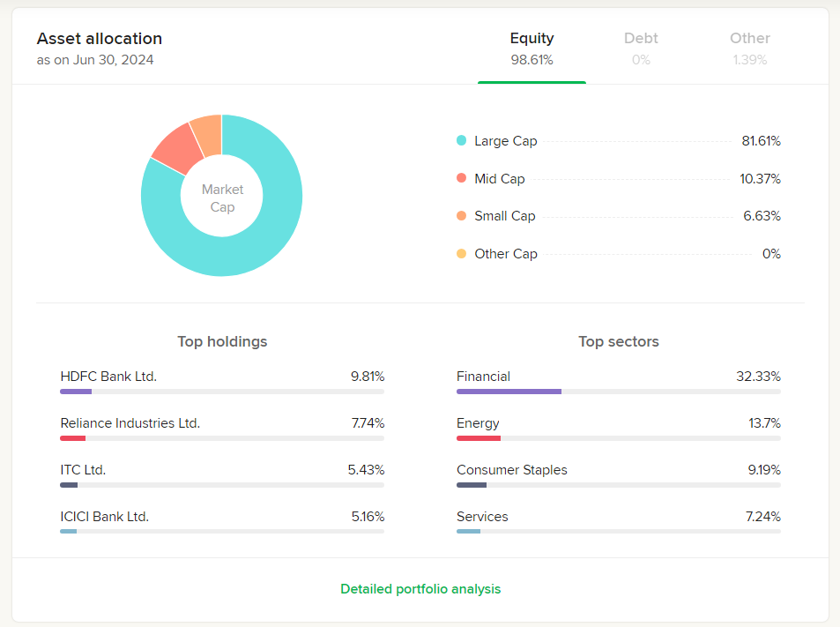Click the ITC Ltd. holding progress bar
Screen dimensions: 840x627
[222, 485]
